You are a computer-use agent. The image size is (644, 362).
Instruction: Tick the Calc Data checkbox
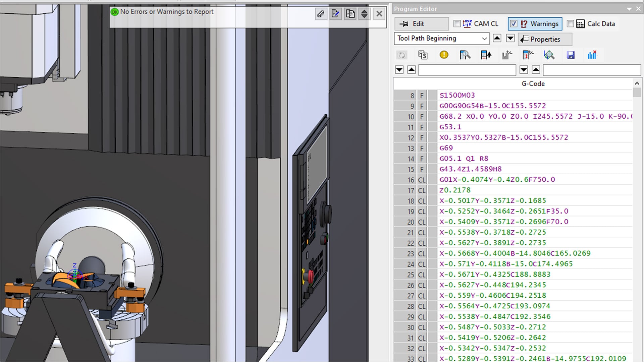(x=570, y=24)
